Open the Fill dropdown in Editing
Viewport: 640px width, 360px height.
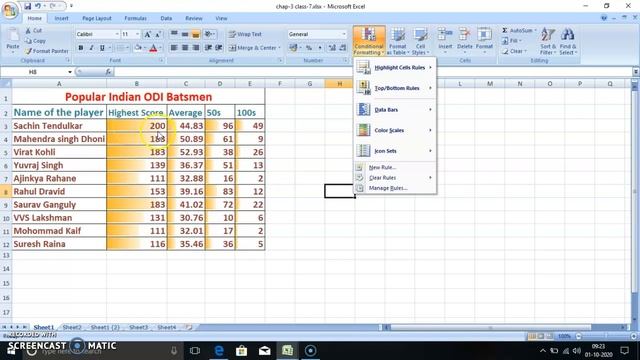(x=512, y=41)
